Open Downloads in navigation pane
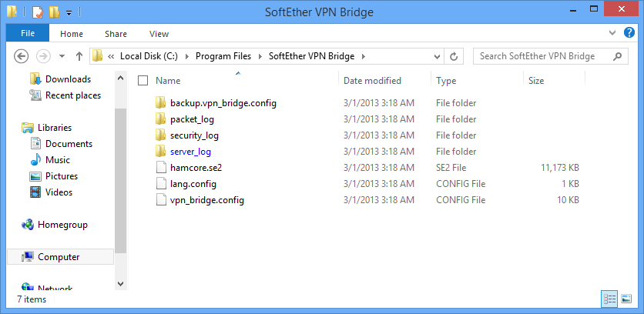644x314 pixels. (69, 79)
